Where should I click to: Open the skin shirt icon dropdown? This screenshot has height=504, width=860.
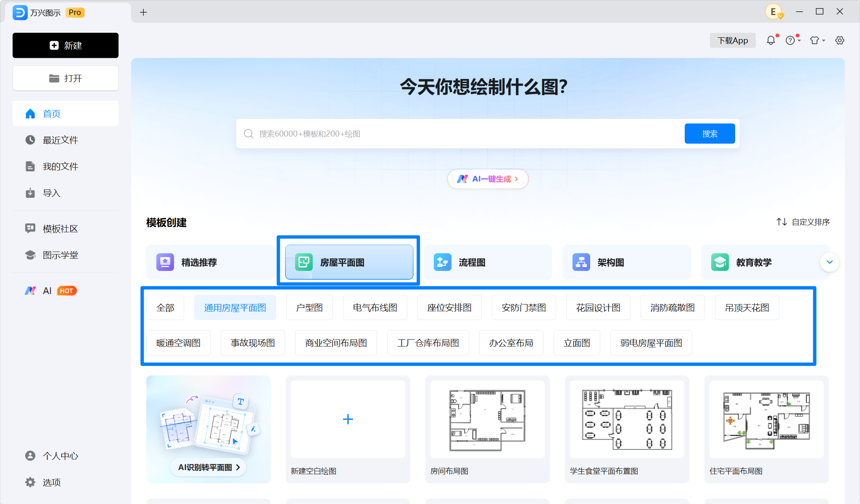pos(818,40)
